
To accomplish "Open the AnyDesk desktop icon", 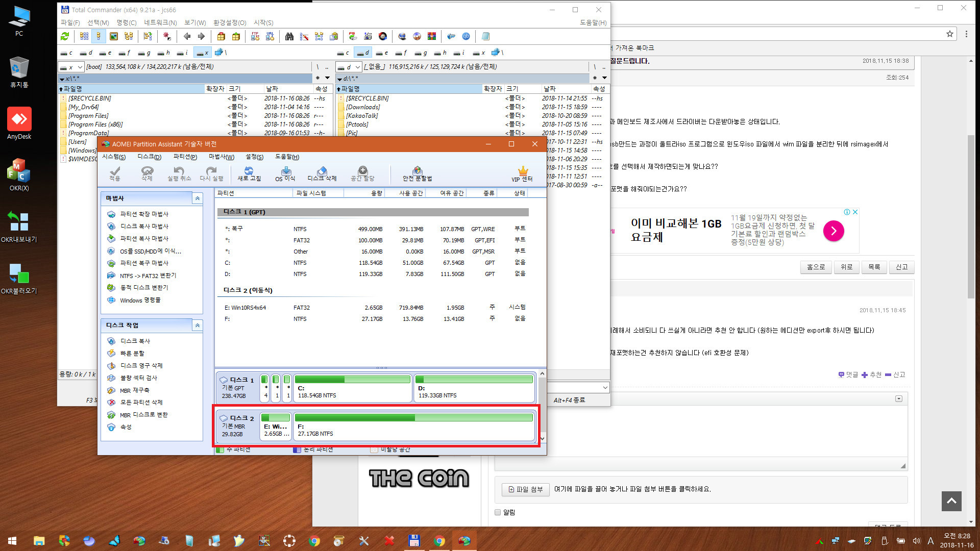I will point(19,123).
